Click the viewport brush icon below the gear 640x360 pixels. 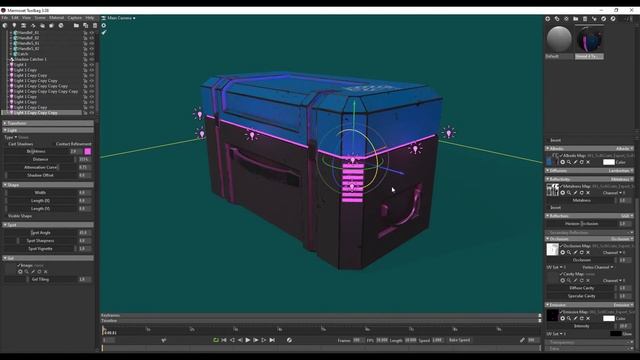coord(104,32)
